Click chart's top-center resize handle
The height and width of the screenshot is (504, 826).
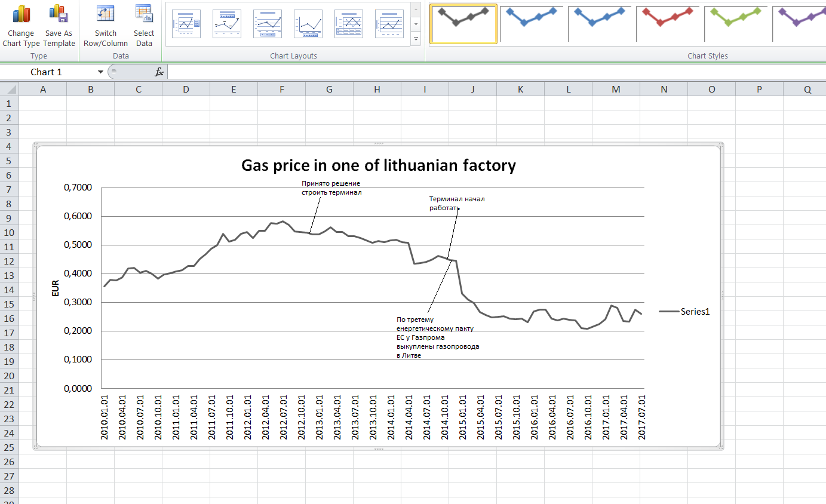tap(378, 143)
